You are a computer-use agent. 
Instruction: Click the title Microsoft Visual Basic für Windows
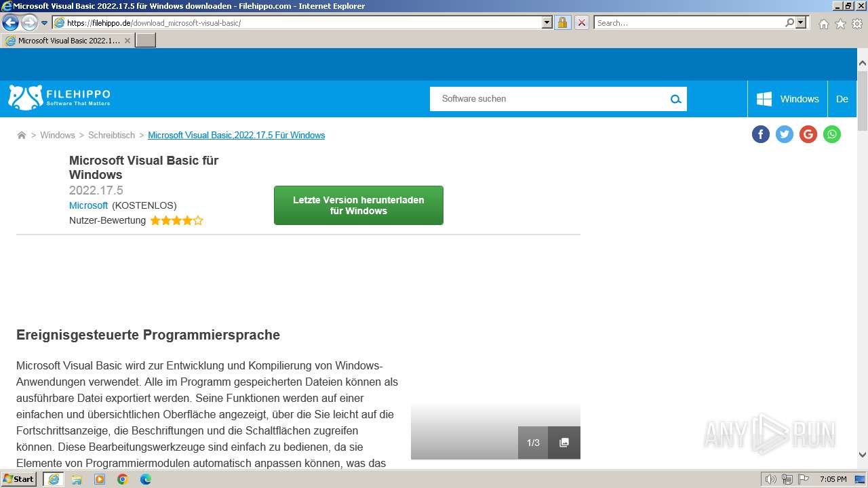coord(144,167)
